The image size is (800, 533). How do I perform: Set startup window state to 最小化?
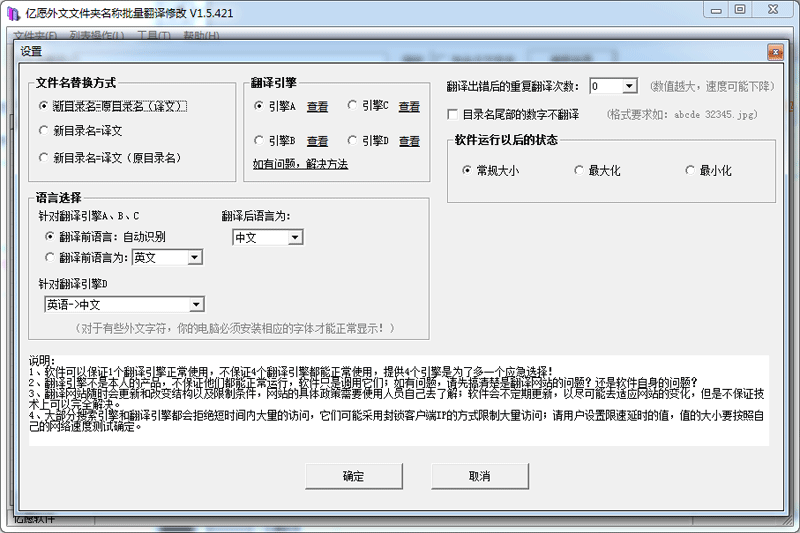pos(690,171)
